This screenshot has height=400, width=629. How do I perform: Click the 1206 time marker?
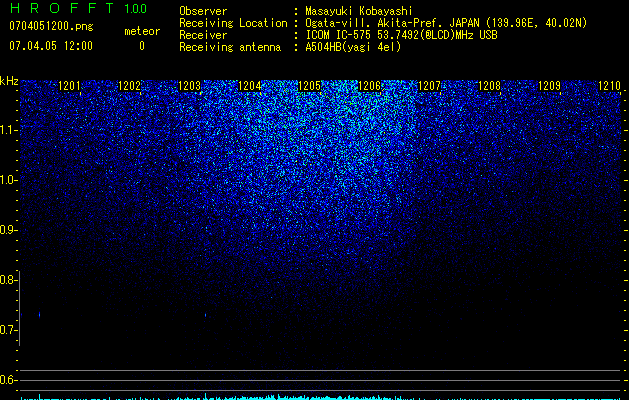369,86
